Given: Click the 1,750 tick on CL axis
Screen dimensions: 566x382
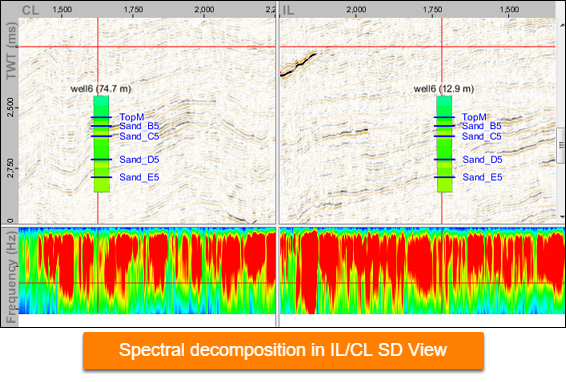Looking at the screenshot, I should [133, 9].
